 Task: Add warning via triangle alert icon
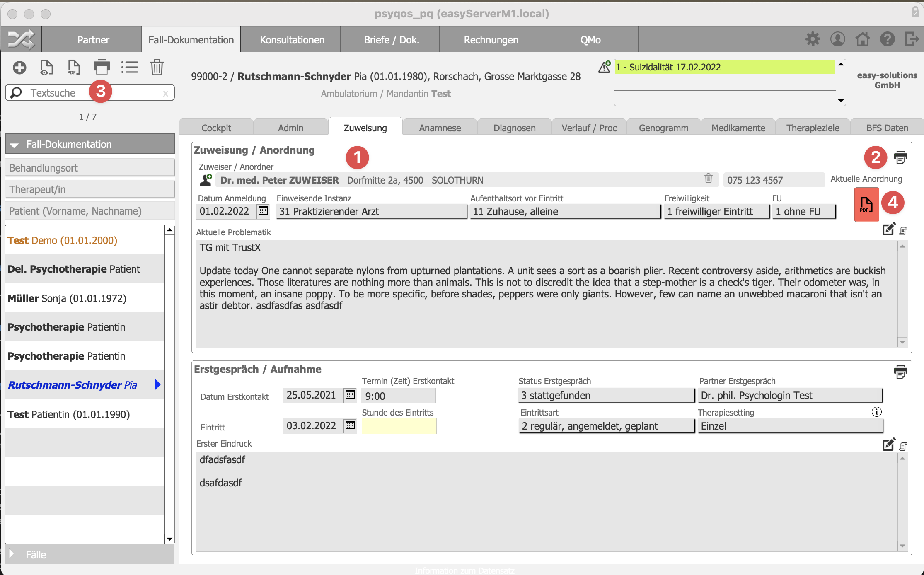point(605,67)
